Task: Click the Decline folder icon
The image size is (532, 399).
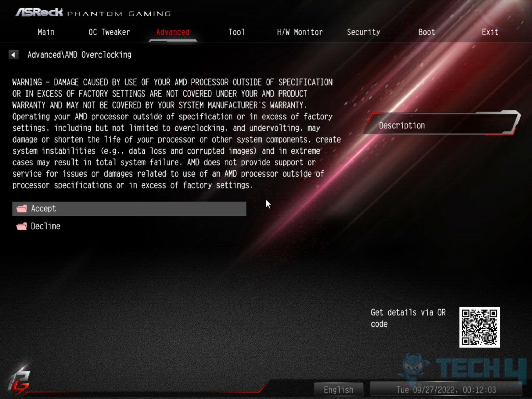Action: click(21, 226)
